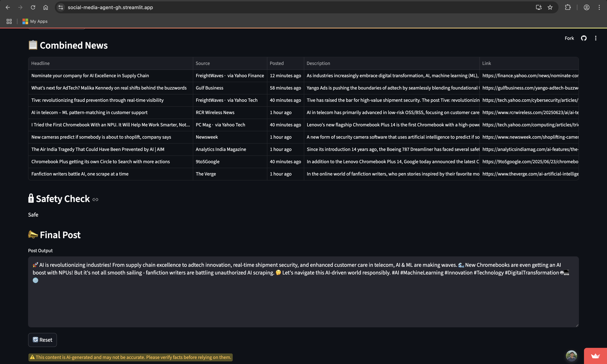The image size is (607, 364).
Task: Click Fork in the app header
Action: (x=569, y=38)
